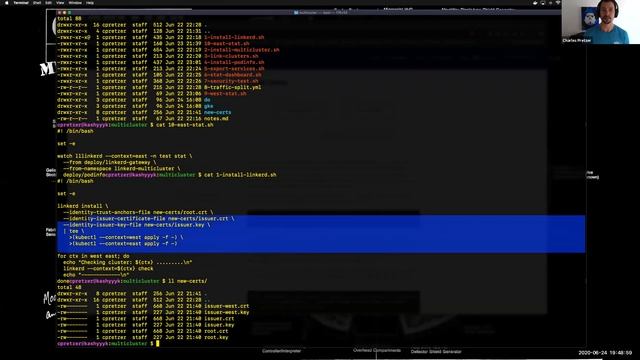This screenshot has width=640, height=360.
Task: Open the Window menu
Action: coord(75,2)
